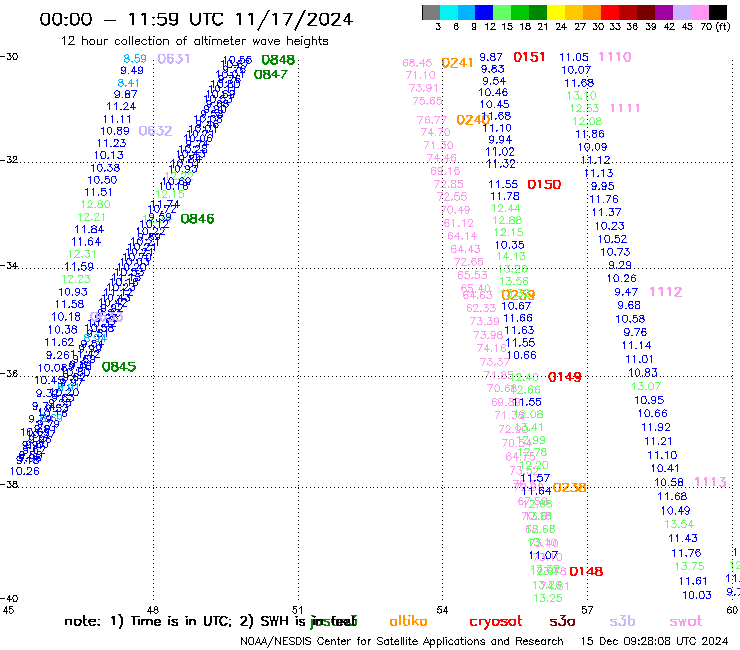The height and width of the screenshot is (650, 740).
Task: Click the green 13.75 wave height value
Action: click(x=690, y=566)
